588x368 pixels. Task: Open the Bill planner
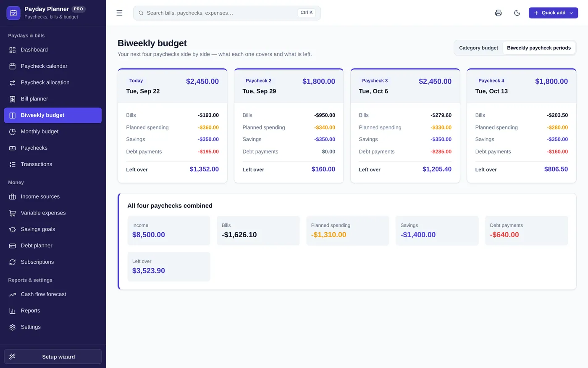[53, 99]
